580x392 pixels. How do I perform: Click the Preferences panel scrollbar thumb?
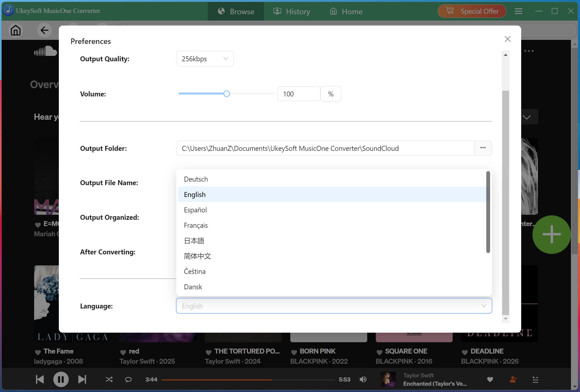tap(506, 203)
